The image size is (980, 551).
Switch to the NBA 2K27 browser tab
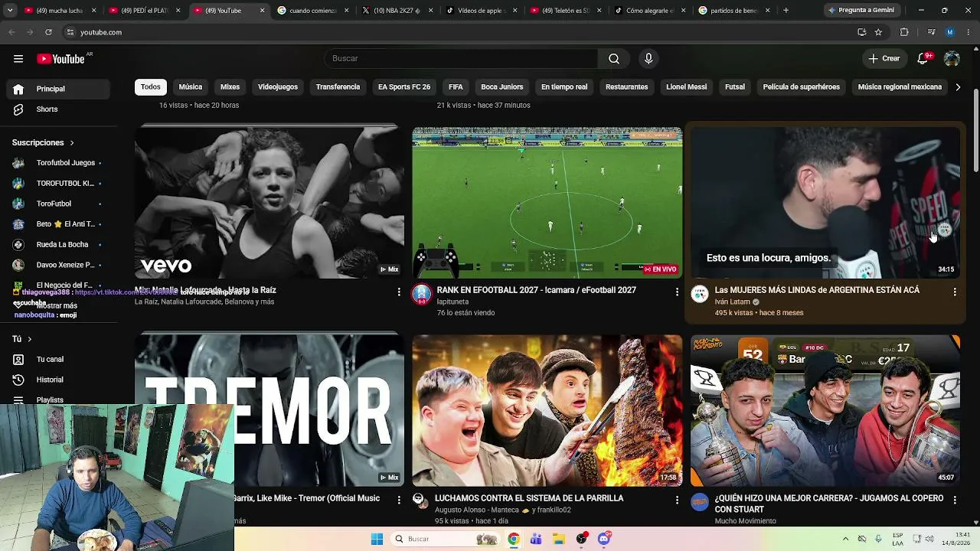[396, 11]
